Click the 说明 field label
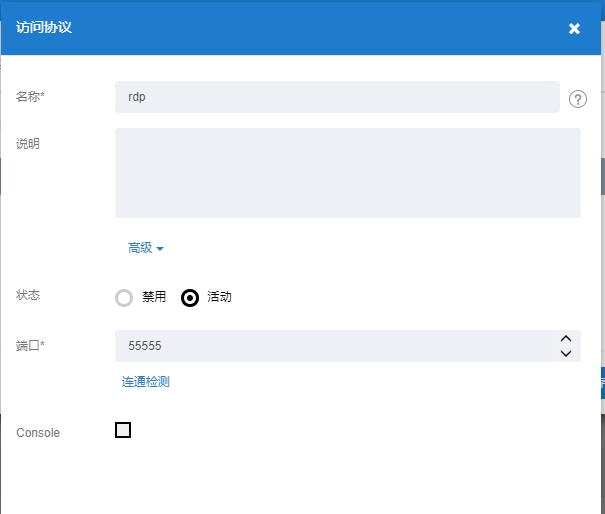605x514 pixels. tap(28, 144)
